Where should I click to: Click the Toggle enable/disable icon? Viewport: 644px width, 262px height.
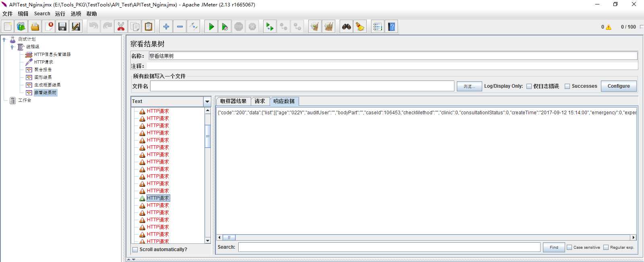pos(194,27)
